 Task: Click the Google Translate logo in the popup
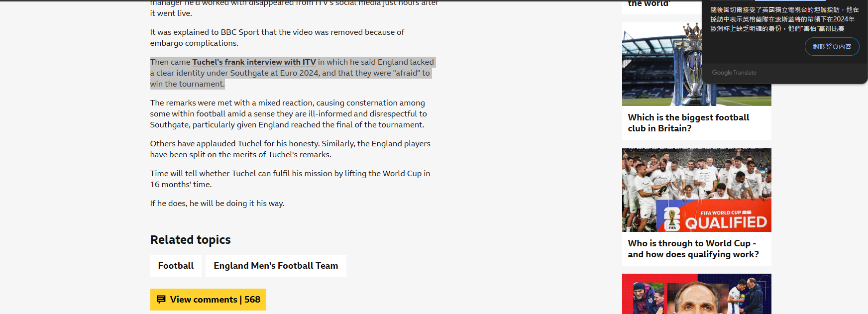(x=734, y=73)
